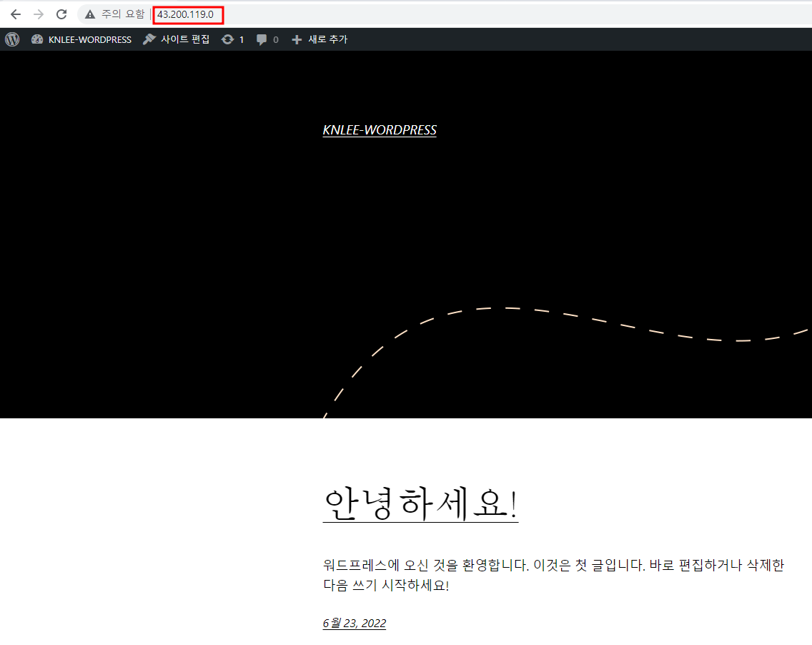Open the comments bubble icon showing 0

point(267,39)
